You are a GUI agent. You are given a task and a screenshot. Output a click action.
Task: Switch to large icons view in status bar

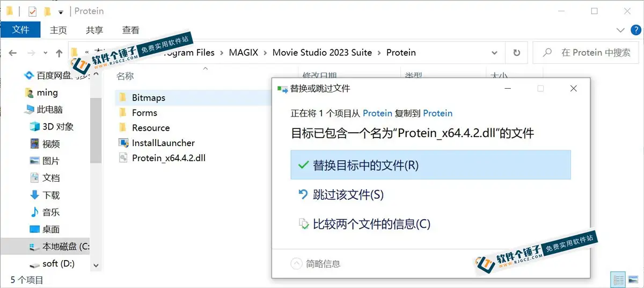(634, 280)
